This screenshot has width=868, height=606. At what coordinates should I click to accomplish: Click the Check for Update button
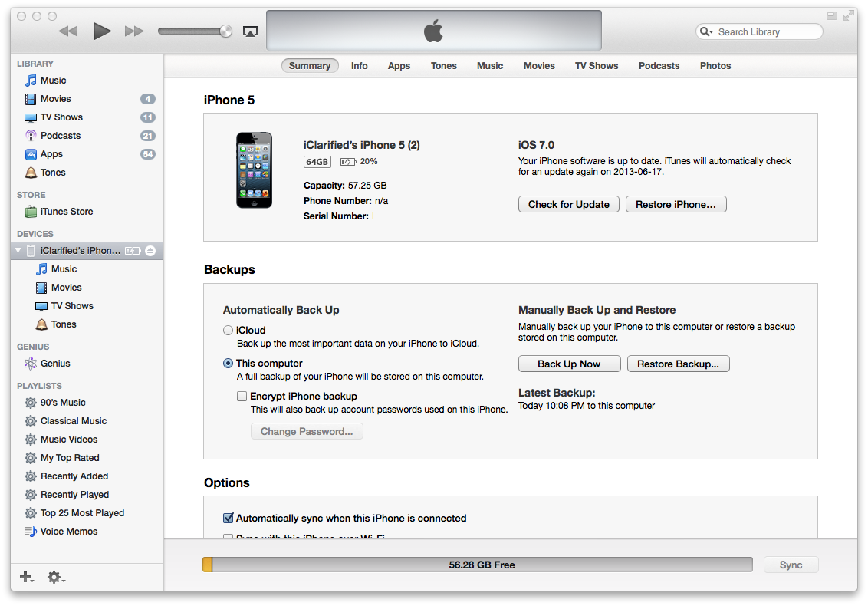pos(569,204)
